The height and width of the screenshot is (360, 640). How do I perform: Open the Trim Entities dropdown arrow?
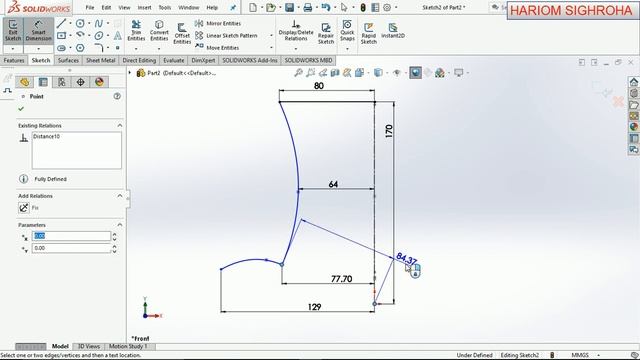pos(136,49)
